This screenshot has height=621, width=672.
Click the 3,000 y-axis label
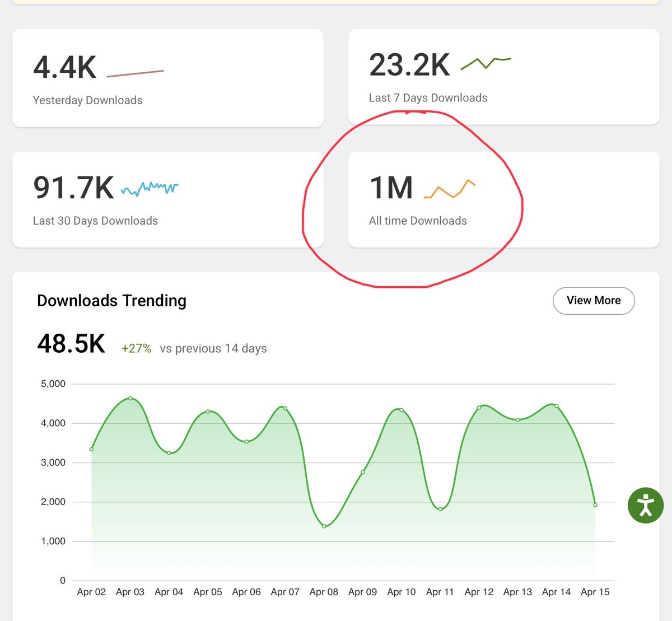point(53,463)
